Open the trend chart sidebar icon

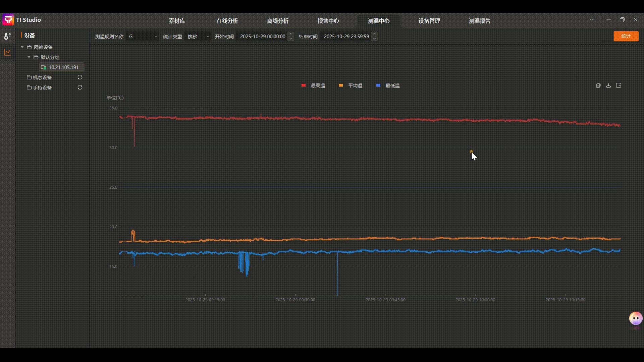[7, 52]
